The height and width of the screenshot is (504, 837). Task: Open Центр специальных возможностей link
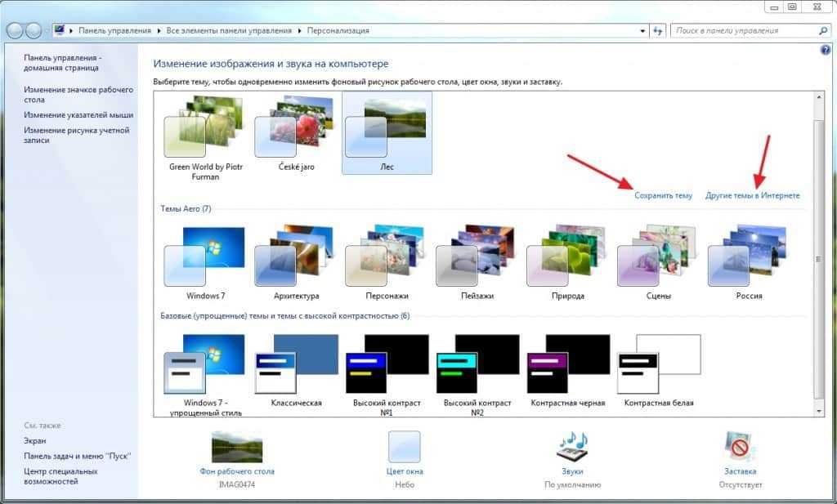click(x=60, y=476)
